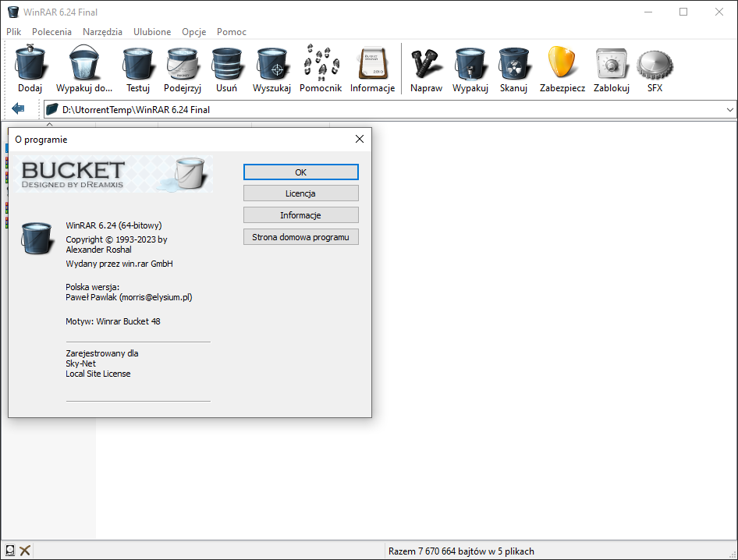Click 'Paweł Pawlak (morris@elysium.pl)' text
The width and height of the screenshot is (738, 560).
129,297
